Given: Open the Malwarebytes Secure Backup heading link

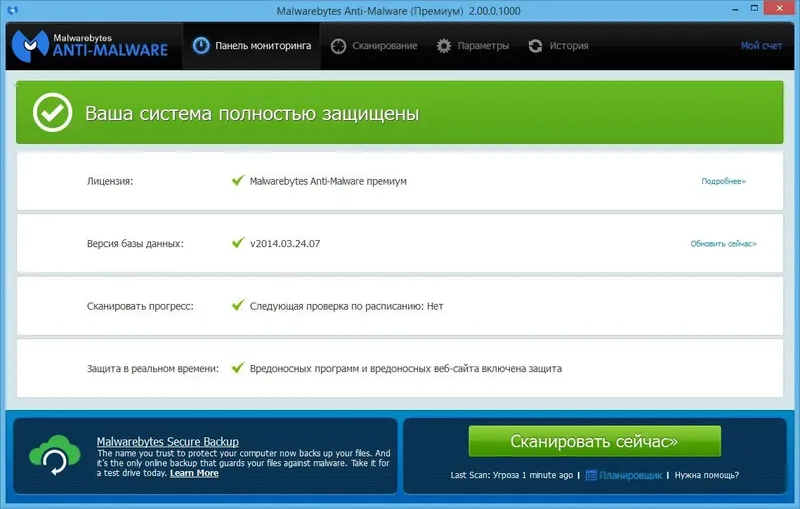Looking at the screenshot, I should (x=168, y=442).
